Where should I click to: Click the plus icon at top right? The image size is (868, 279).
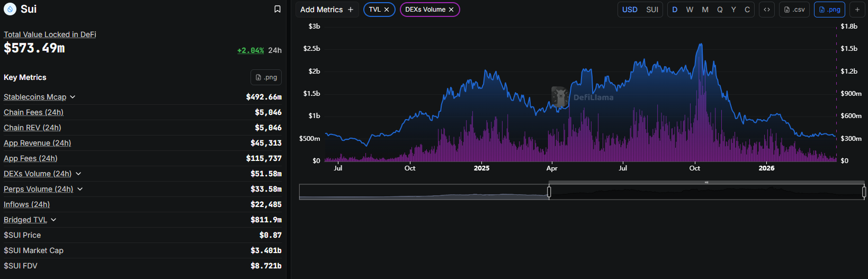(x=857, y=10)
